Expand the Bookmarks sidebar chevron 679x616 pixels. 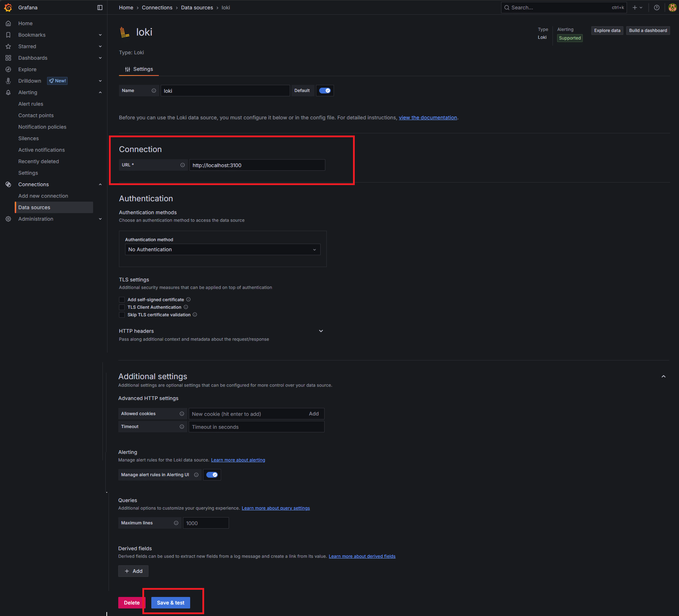coord(100,35)
